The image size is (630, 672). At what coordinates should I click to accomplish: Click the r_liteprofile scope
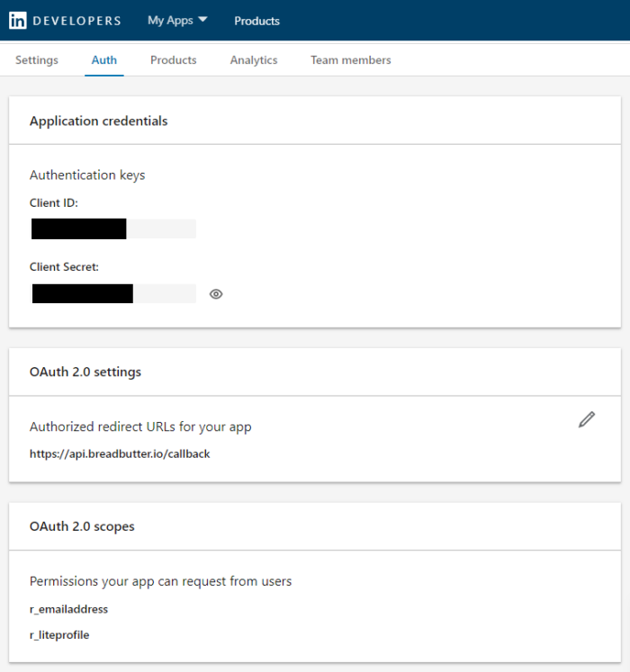click(59, 635)
